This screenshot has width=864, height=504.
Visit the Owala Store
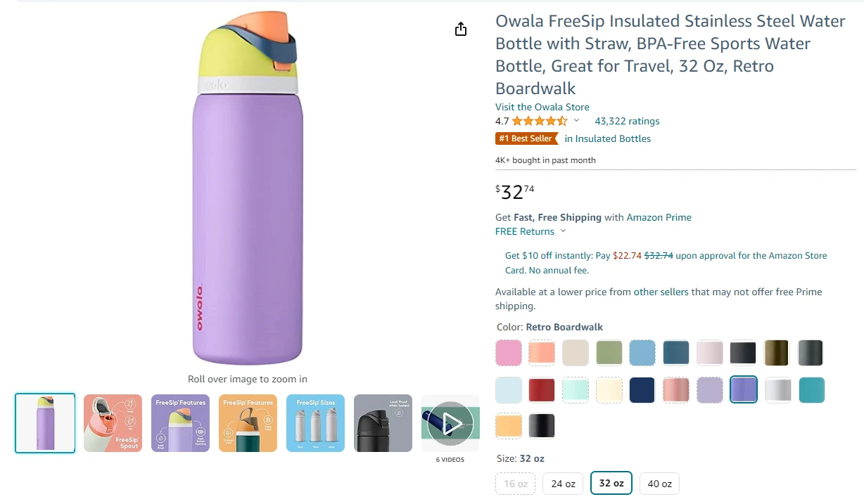point(542,107)
